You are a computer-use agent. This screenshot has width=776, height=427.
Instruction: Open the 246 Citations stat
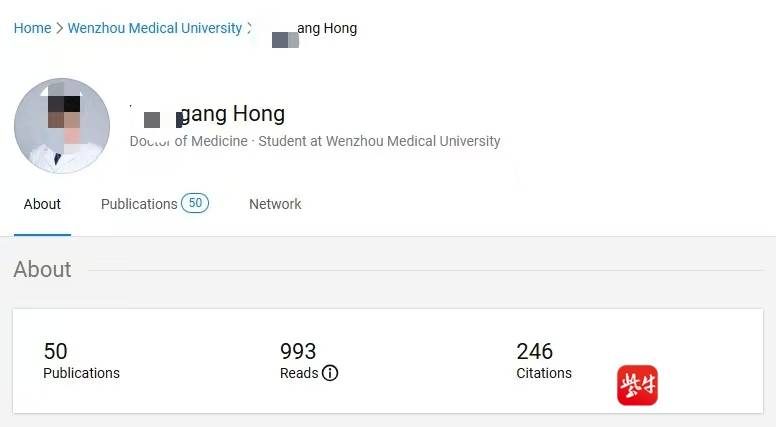point(534,351)
